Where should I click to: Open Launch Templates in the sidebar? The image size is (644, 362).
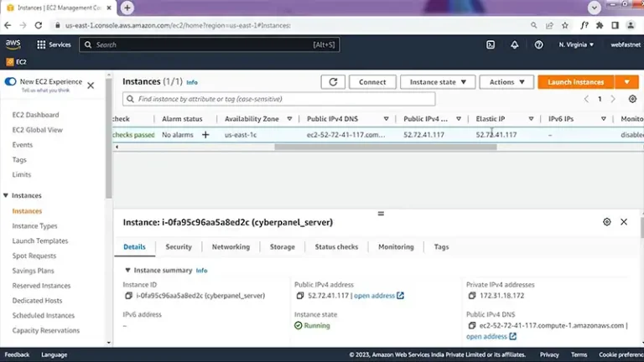pyautogui.click(x=40, y=241)
